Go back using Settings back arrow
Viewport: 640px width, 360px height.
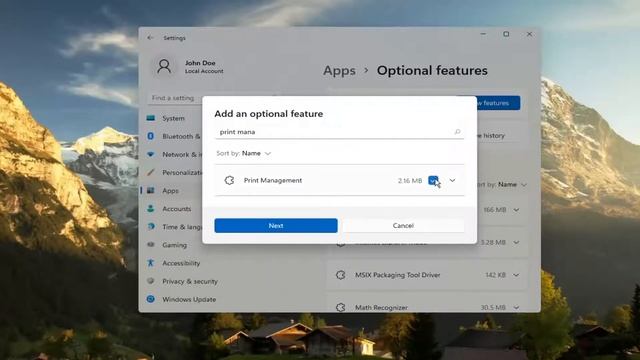tap(150, 38)
